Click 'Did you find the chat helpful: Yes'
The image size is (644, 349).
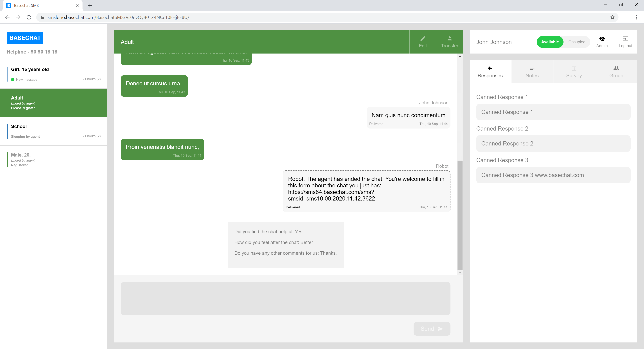pyautogui.click(x=268, y=232)
